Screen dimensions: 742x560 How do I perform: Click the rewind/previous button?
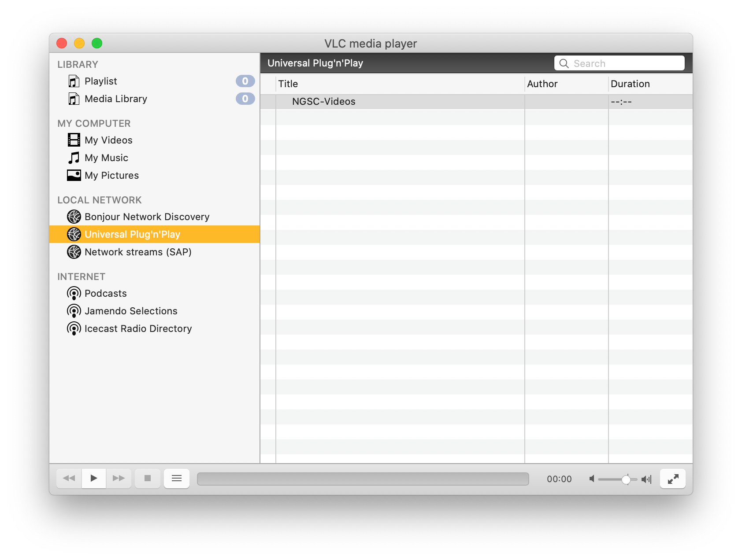[x=69, y=479]
